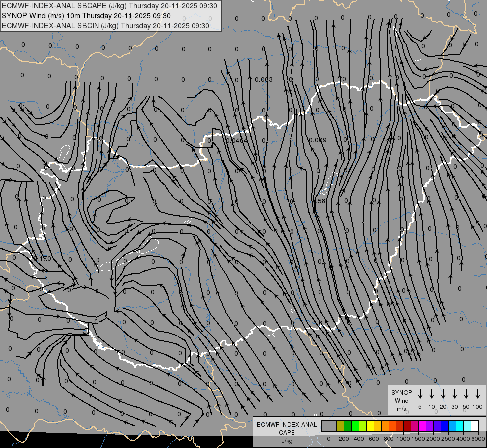This screenshot has height=448, width=487.
Task: Click the wind arrow above the 30 label
Action: tap(454, 394)
